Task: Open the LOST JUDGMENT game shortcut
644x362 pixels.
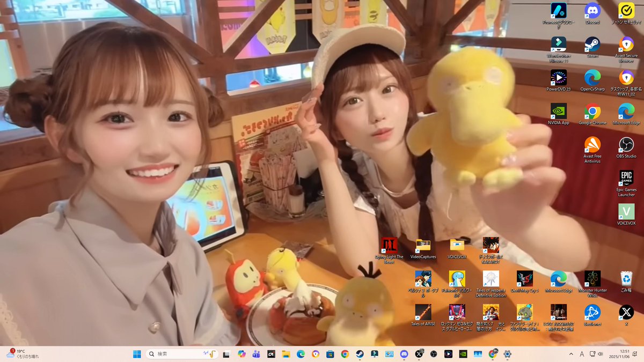Action: pos(558,318)
